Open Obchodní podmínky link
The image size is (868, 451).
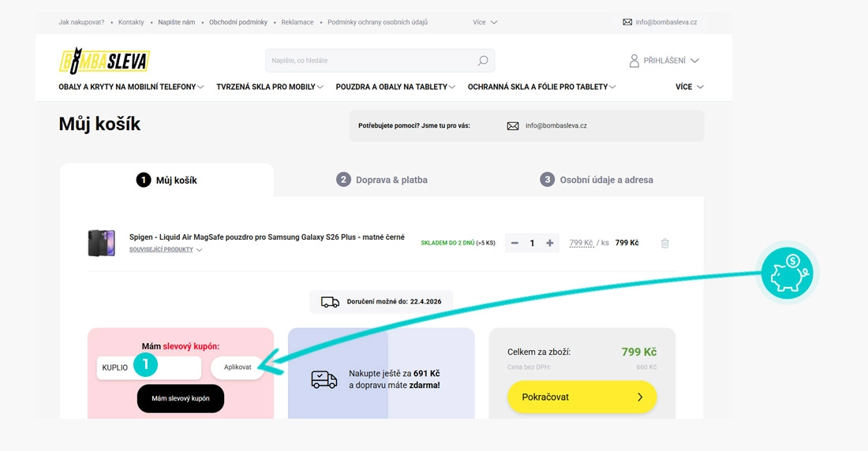click(238, 22)
